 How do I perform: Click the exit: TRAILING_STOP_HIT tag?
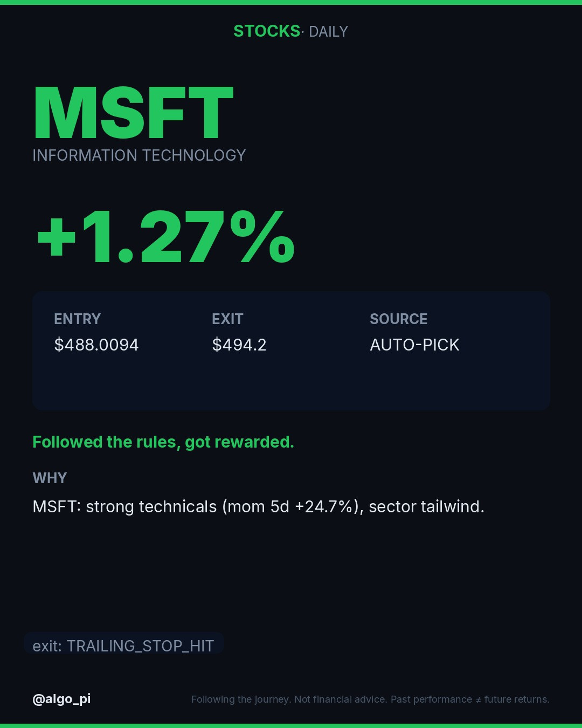pyautogui.click(x=123, y=645)
